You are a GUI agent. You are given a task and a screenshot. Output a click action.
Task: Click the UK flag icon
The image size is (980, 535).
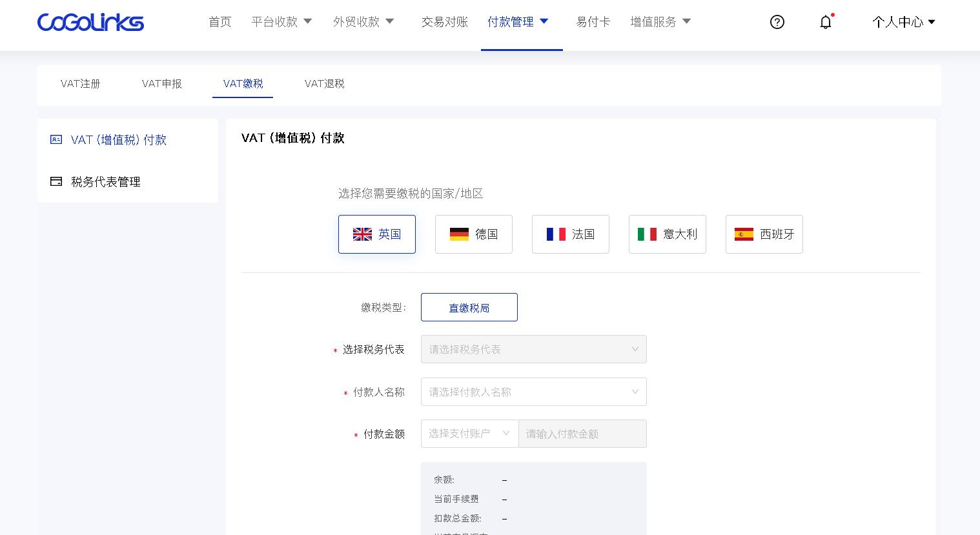click(362, 234)
